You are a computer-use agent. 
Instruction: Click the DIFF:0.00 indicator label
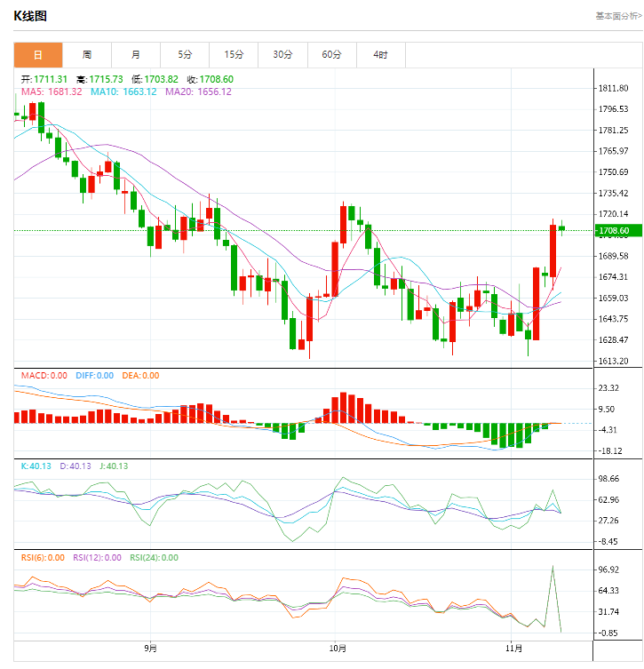pos(95,376)
